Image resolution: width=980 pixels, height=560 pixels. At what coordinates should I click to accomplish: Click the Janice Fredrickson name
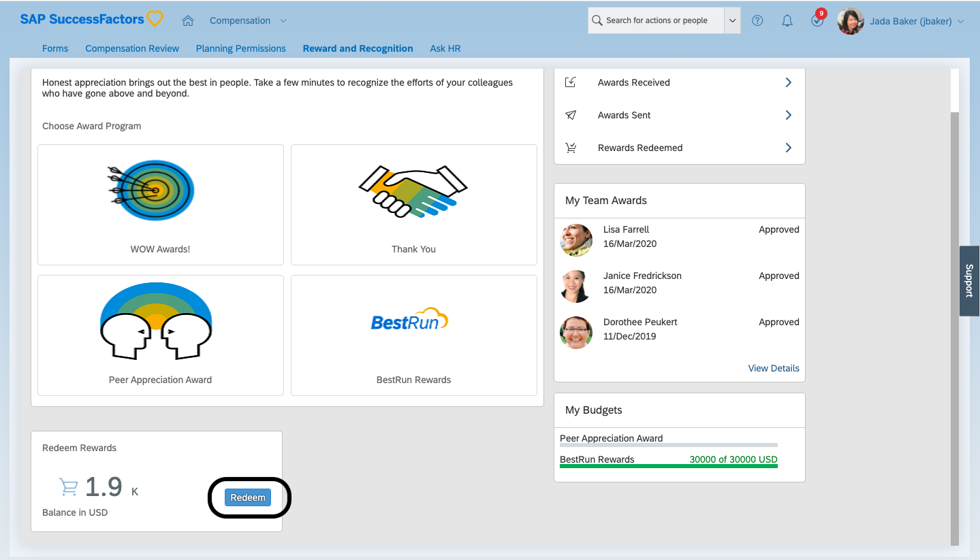pos(642,276)
